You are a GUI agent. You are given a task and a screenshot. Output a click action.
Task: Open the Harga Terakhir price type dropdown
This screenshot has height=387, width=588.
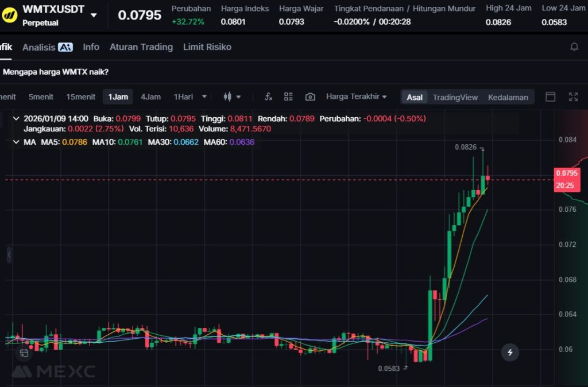(356, 97)
